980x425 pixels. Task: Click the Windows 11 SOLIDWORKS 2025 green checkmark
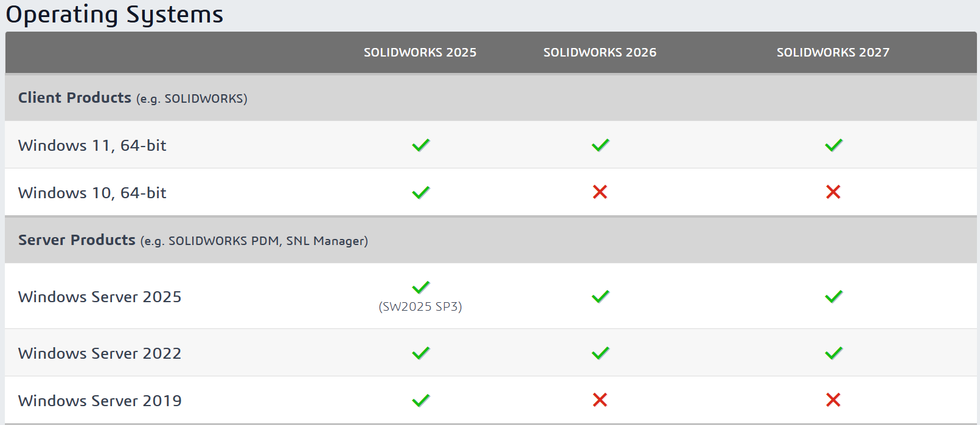click(x=420, y=145)
